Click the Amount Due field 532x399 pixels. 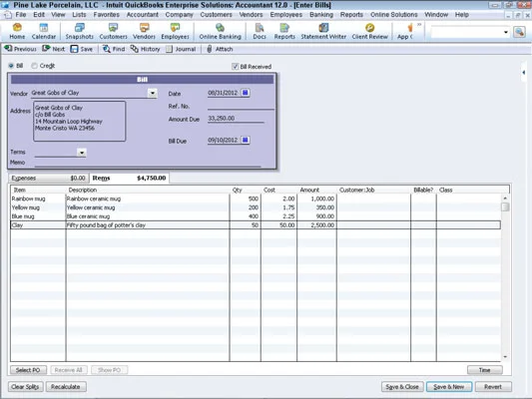point(236,119)
